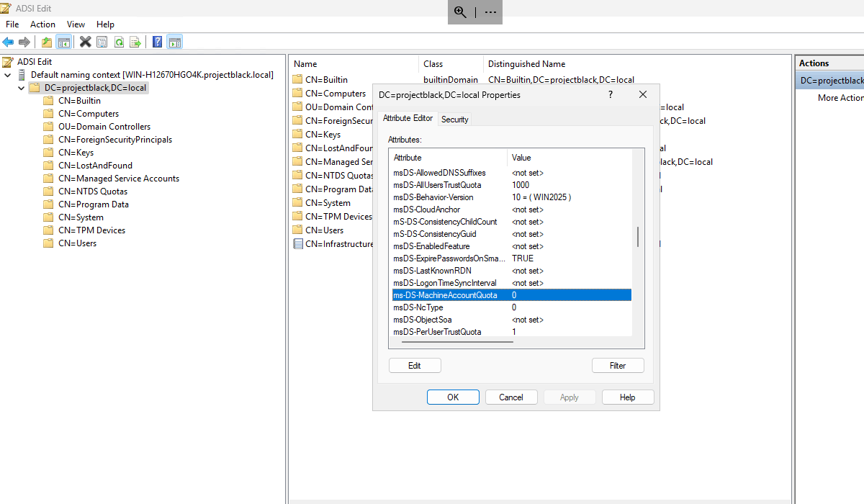Click the Export List toolbar icon
The height and width of the screenshot is (504, 864).
(136, 41)
